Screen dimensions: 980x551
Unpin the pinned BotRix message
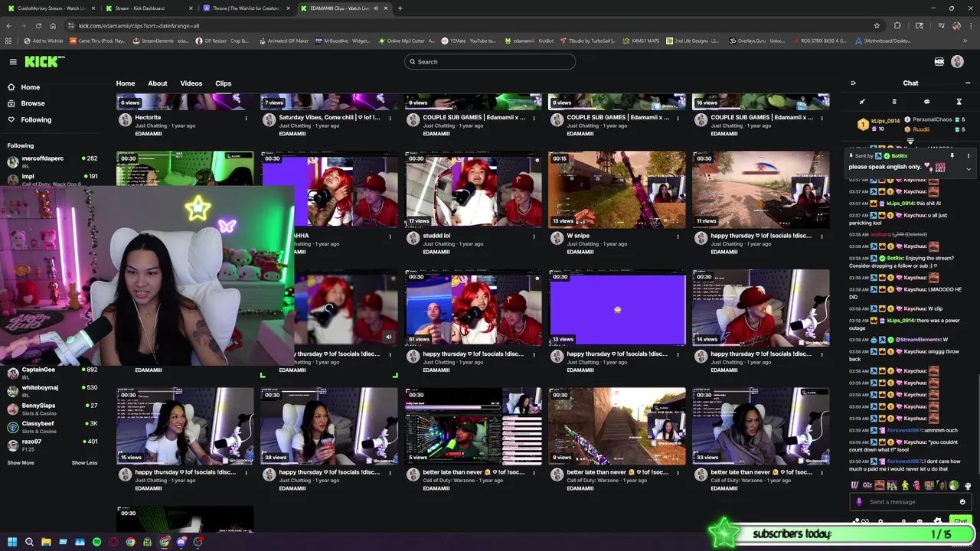pyautogui.click(x=952, y=155)
